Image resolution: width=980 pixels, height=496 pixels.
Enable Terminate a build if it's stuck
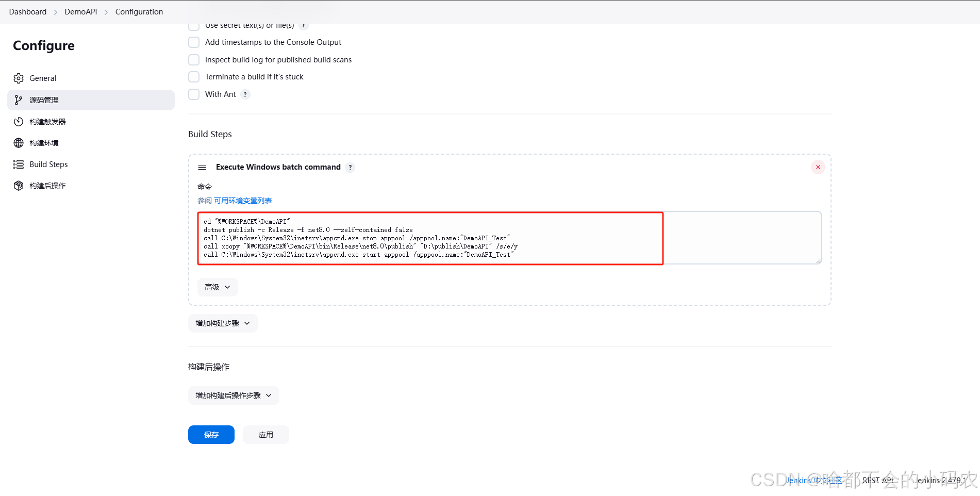click(x=194, y=77)
